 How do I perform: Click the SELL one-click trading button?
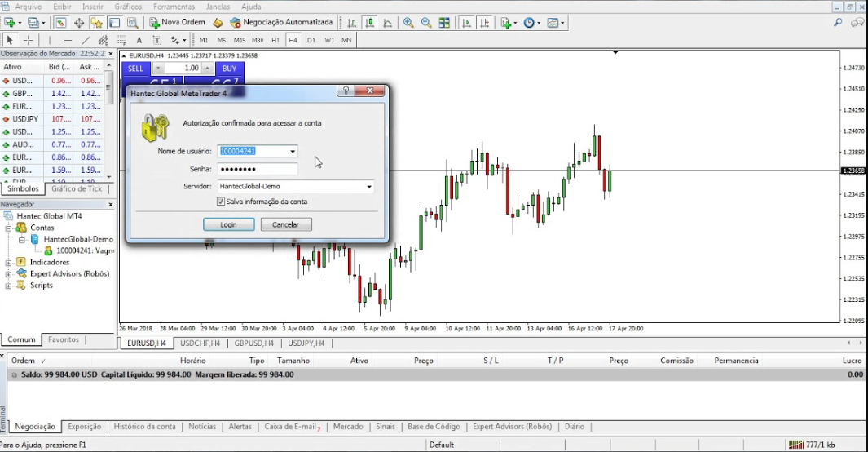click(135, 69)
